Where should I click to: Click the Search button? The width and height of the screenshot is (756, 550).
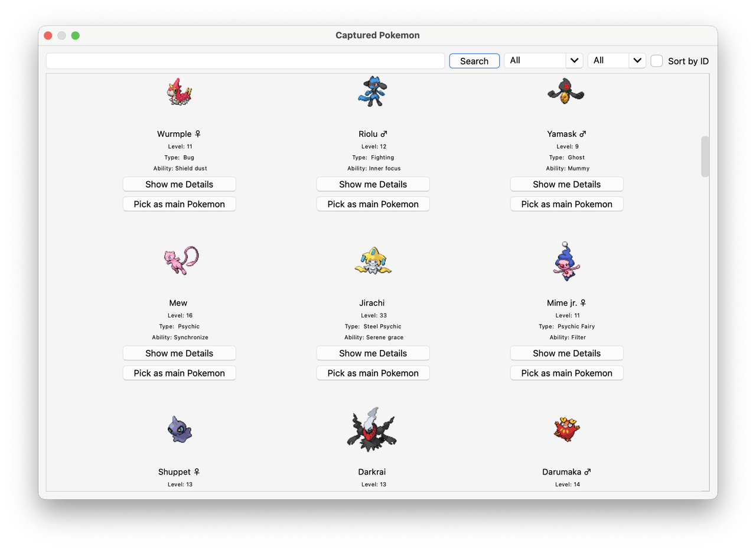(x=474, y=61)
